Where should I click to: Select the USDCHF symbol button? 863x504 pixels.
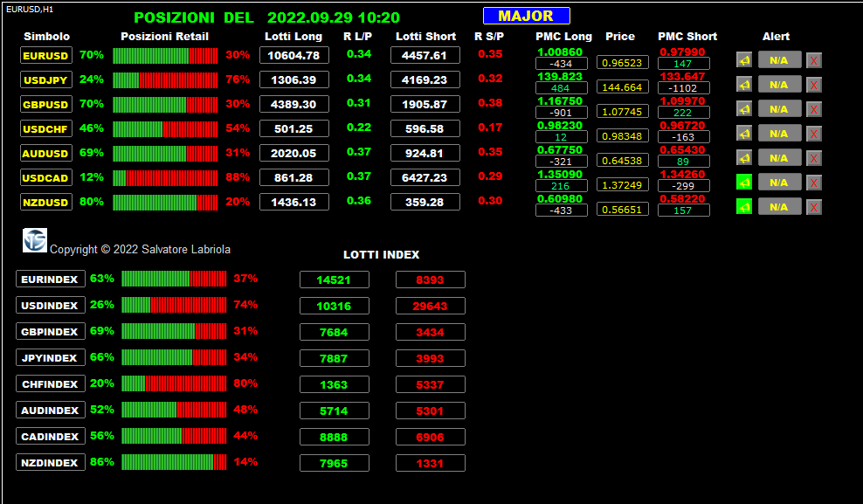[45, 128]
